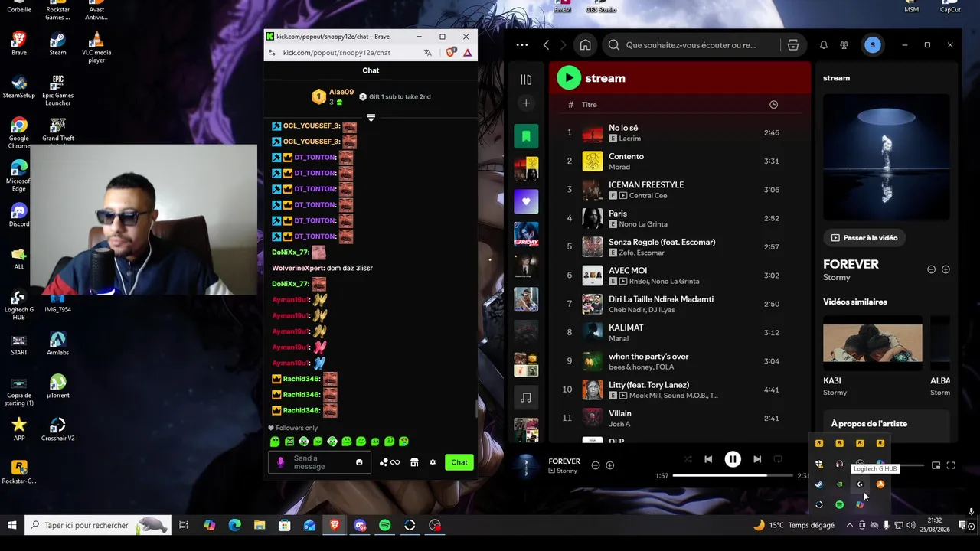Open the Steam icon in tray overflow
Screen dimensions: 980x551
coord(819,484)
